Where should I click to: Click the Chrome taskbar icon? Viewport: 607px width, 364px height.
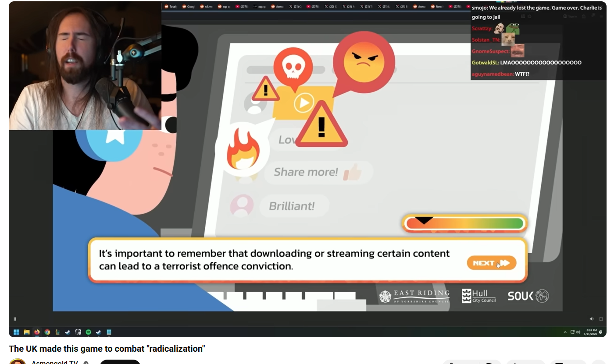(x=47, y=332)
